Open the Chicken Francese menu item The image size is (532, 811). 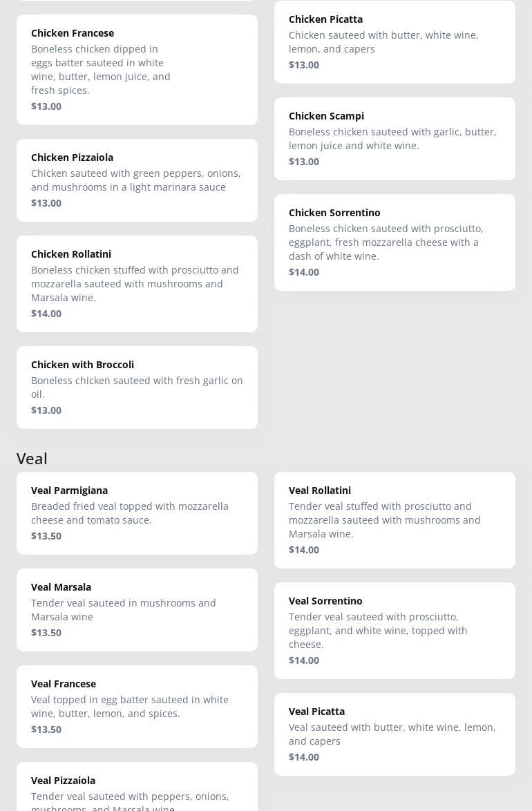137,69
